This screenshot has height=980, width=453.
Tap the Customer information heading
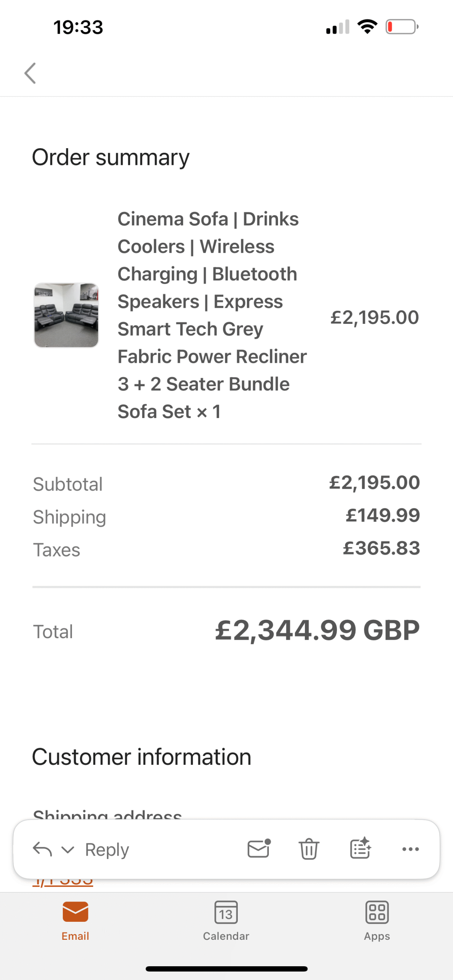[141, 757]
